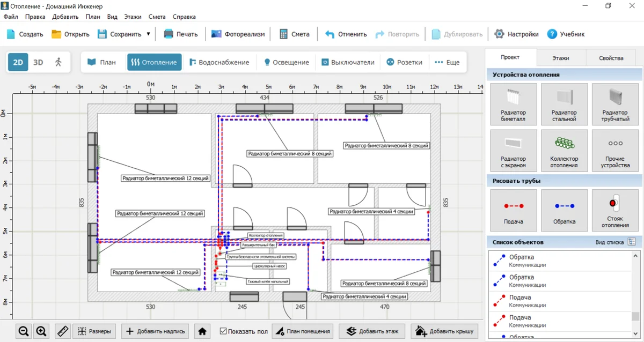Uncheck the 'Показать пол' checkbox
Screen dimensions: 644x342
223,331
